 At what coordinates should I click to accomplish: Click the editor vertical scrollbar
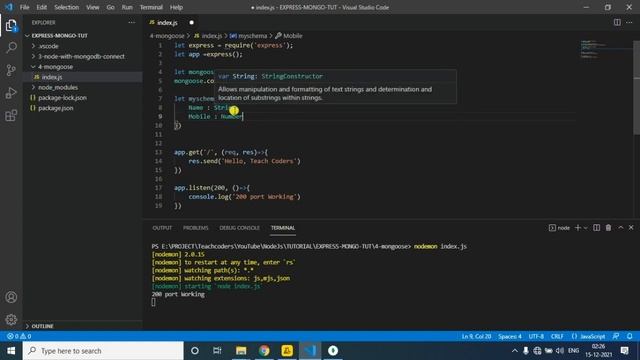pos(636,88)
